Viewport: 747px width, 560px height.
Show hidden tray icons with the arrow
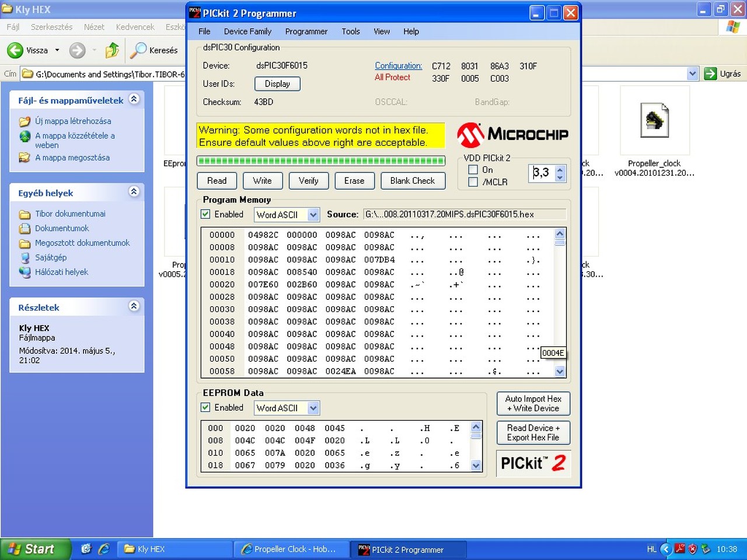click(666, 549)
